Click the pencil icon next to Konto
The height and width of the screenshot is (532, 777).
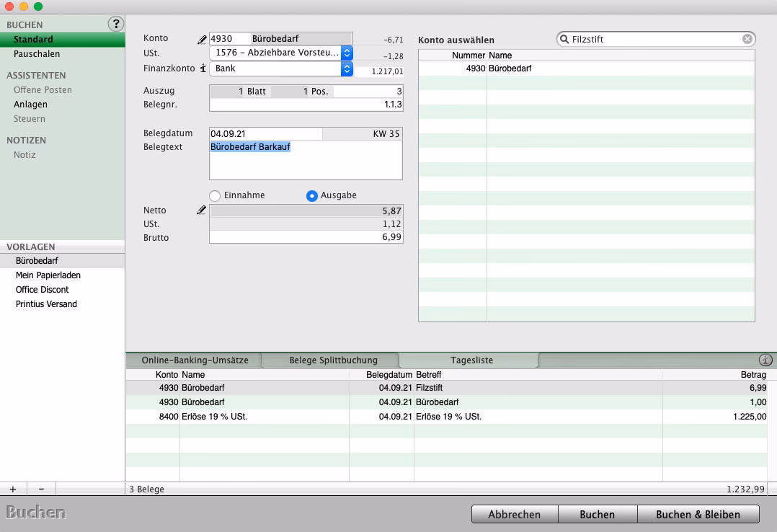coord(202,40)
